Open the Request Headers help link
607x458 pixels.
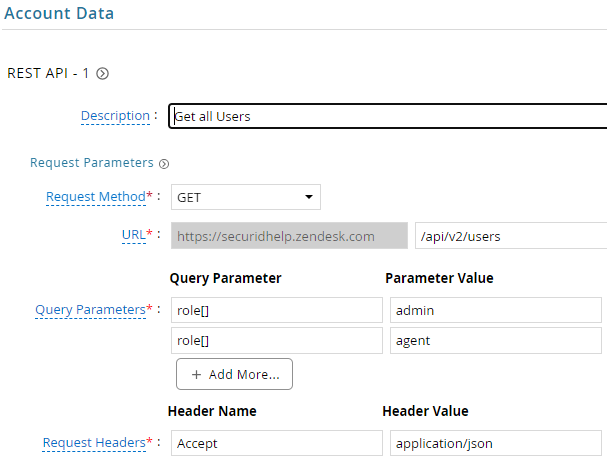tap(94, 443)
